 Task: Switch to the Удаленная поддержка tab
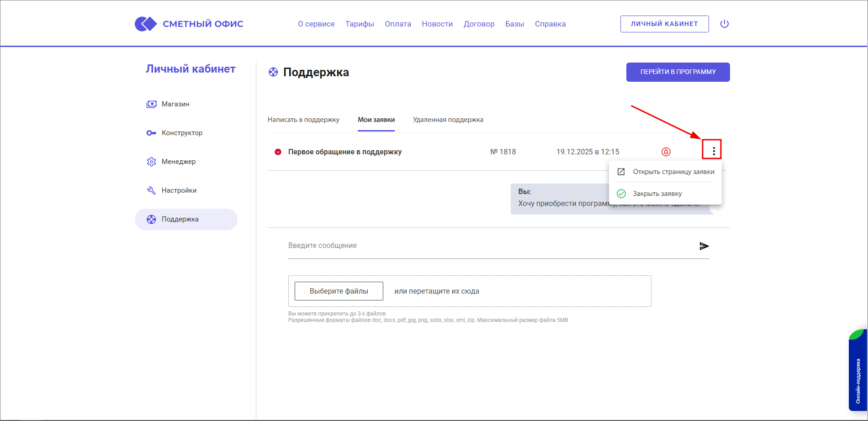point(447,120)
